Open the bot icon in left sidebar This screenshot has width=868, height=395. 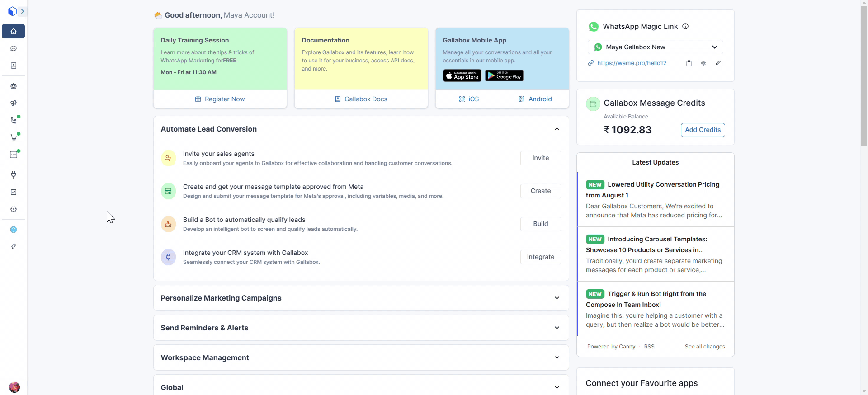coord(14,86)
